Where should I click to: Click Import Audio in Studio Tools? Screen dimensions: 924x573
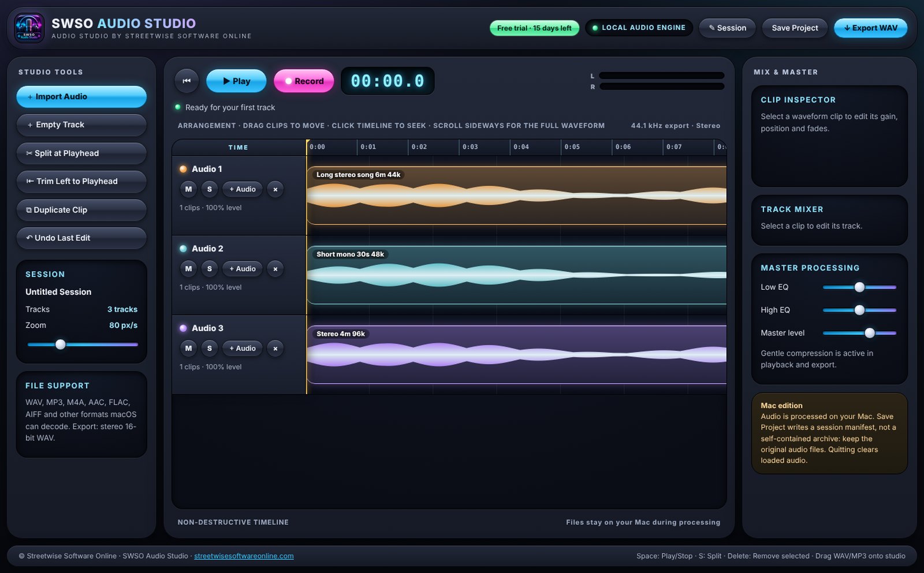click(81, 97)
